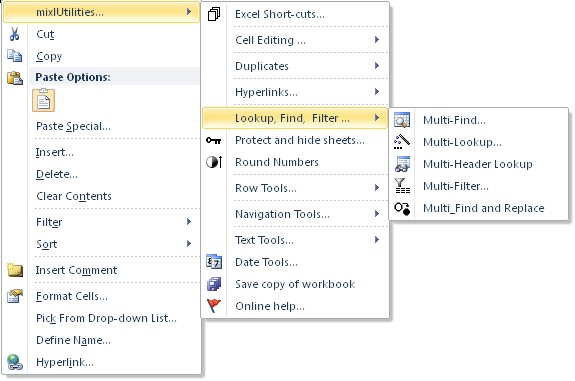Click the Date Tools calendar icon
575x381 pixels.
(214, 262)
